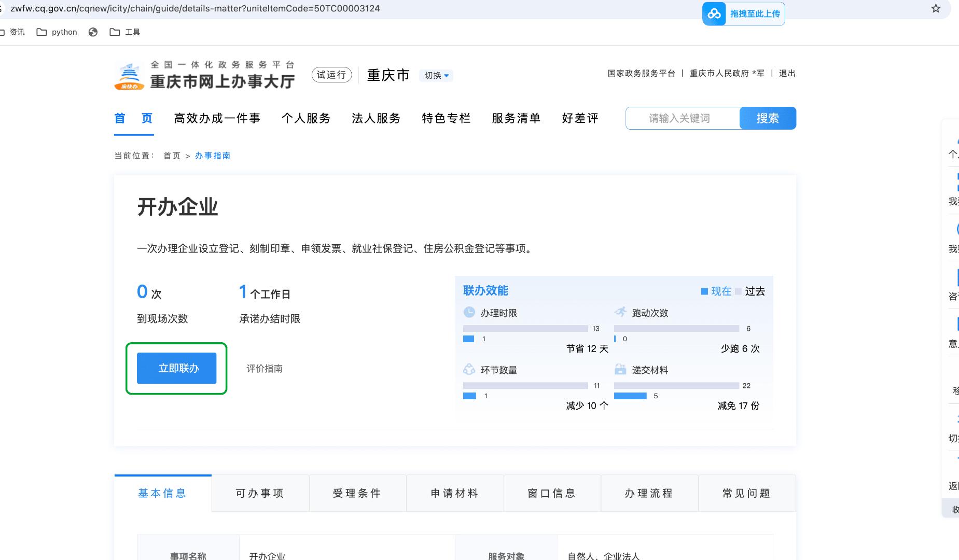Click the bookmark star in the address bar
Image resolution: width=959 pixels, height=560 pixels.
(935, 8)
